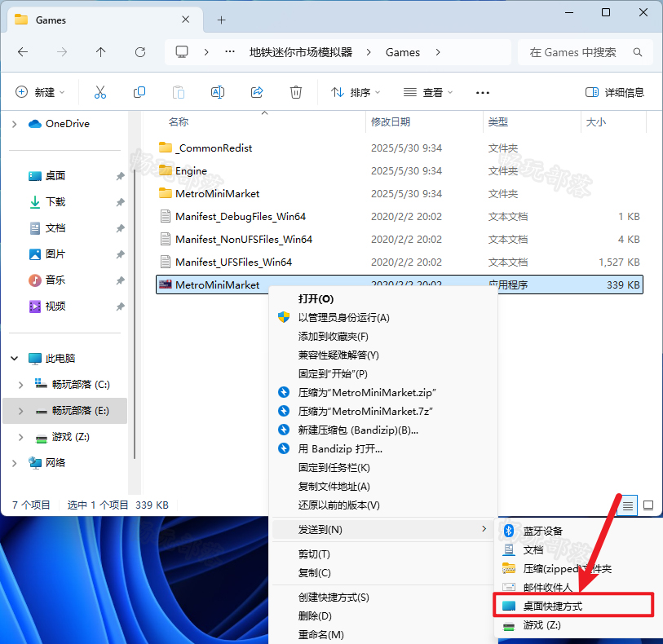This screenshot has width=663, height=644.
Task: Click the 在 Games 中搜索 search box
Action: point(586,52)
